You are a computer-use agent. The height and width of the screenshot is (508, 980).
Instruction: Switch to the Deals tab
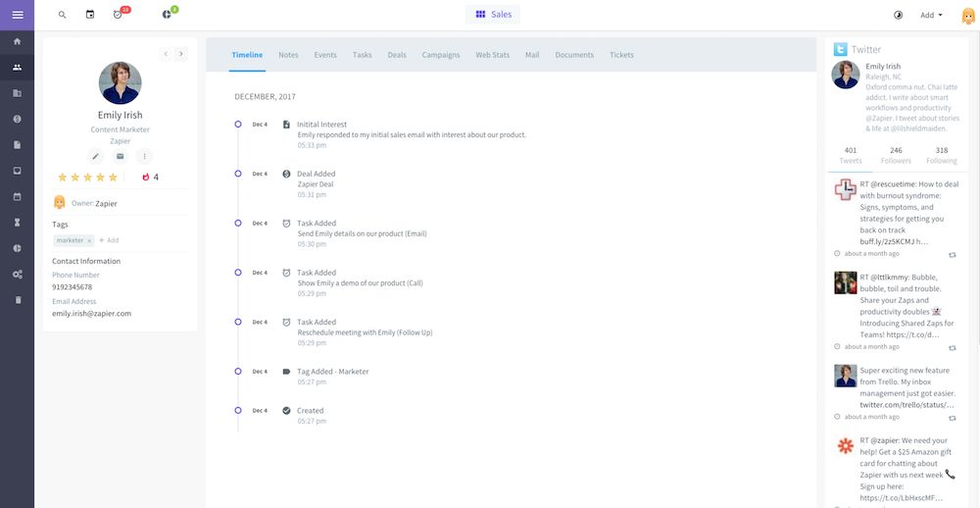click(x=397, y=55)
